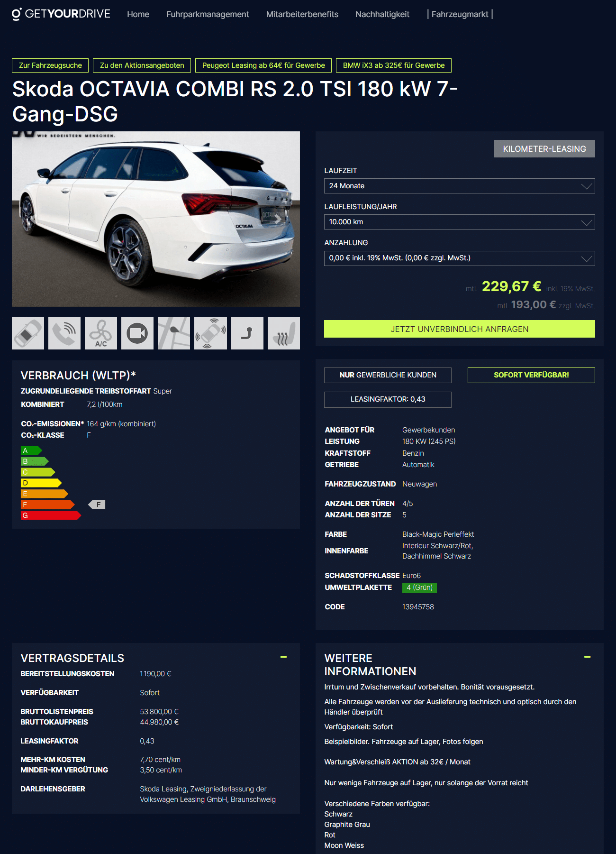Image resolution: width=616 pixels, height=854 pixels.
Task: Select the hands-free phone feature icon
Action: [64, 333]
